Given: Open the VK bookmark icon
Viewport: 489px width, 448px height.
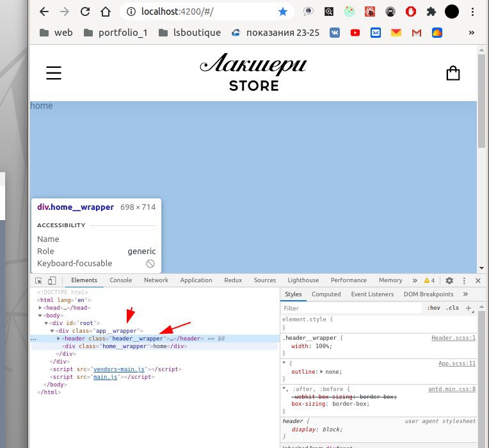Looking at the screenshot, I should (x=335, y=33).
